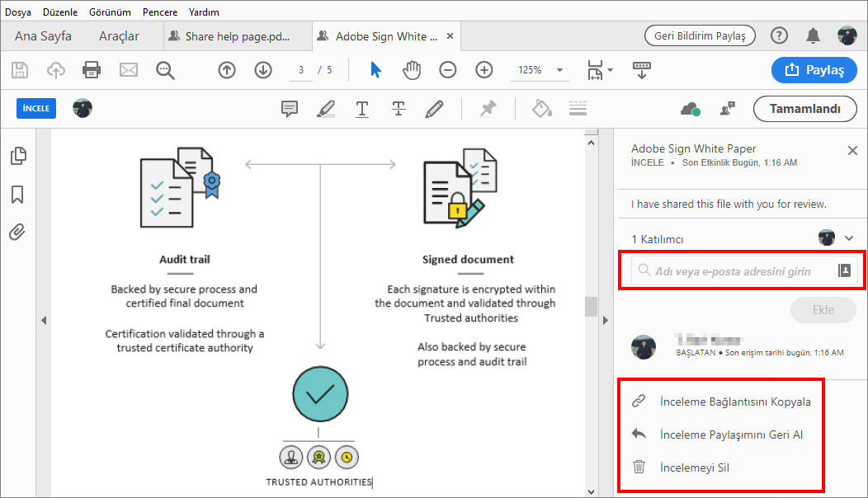Collapse the left navigation pane
The image size is (868, 498).
click(44, 321)
